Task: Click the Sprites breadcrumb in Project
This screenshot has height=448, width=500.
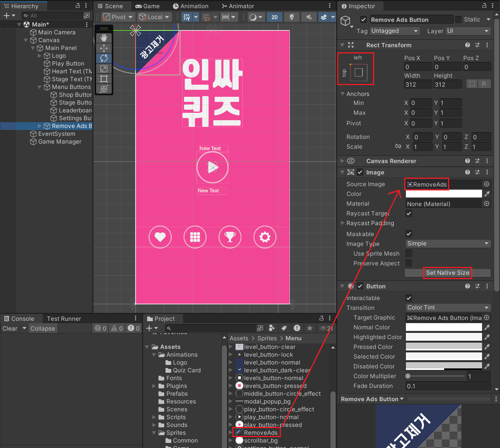Action: [267, 338]
